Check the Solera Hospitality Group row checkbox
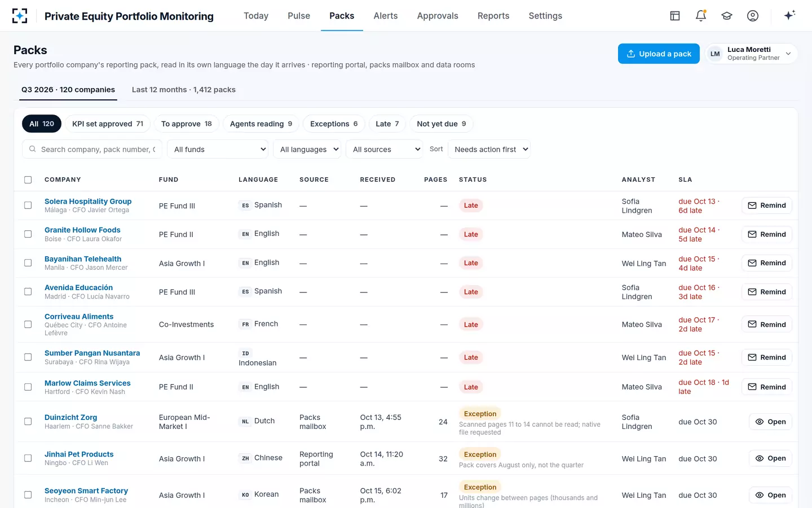 click(x=28, y=205)
